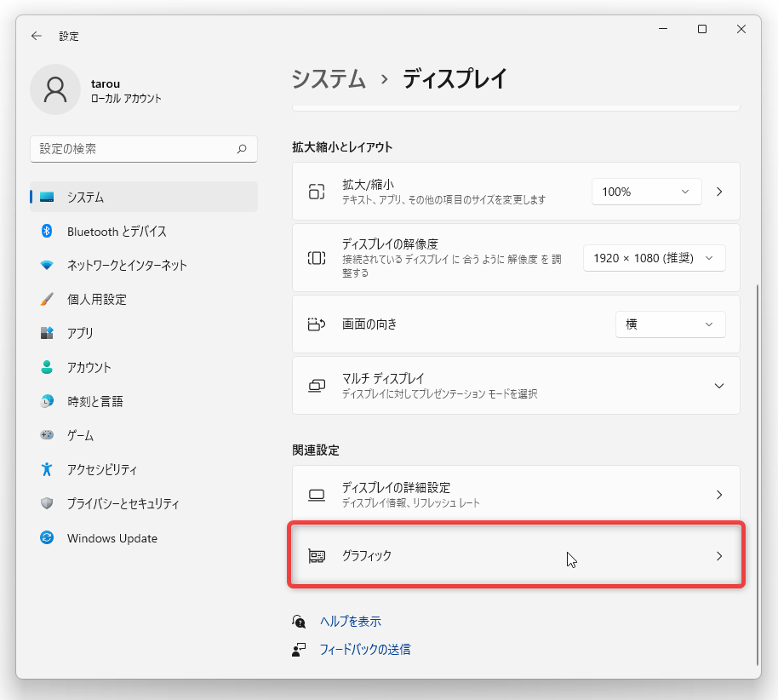Select アカウント in sidebar
778x700 pixels.
[144, 367]
